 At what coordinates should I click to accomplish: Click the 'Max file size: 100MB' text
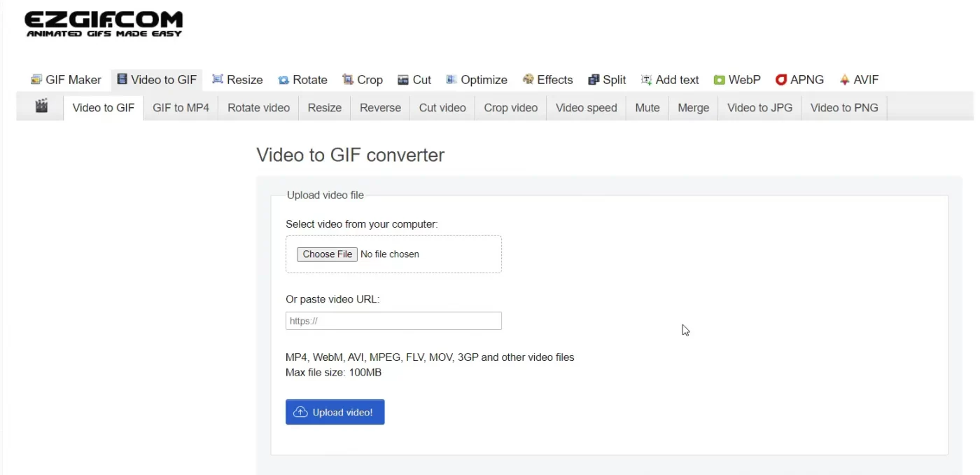(333, 373)
